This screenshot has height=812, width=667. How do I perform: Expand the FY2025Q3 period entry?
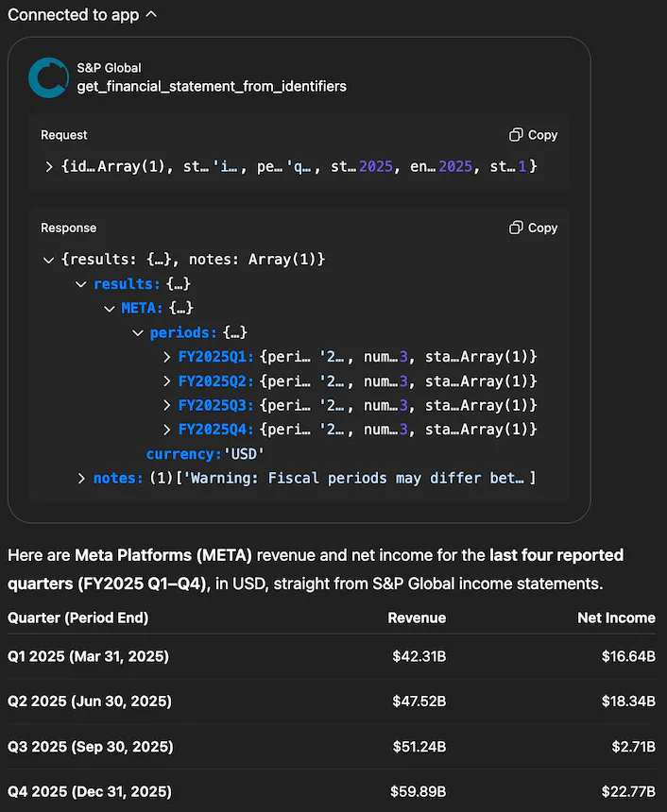coord(167,405)
